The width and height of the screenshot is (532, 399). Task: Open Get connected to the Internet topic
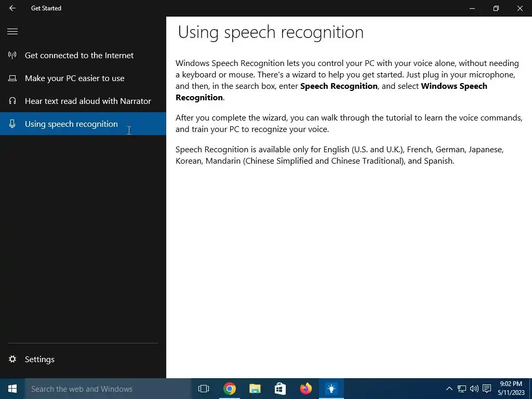point(83,55)
